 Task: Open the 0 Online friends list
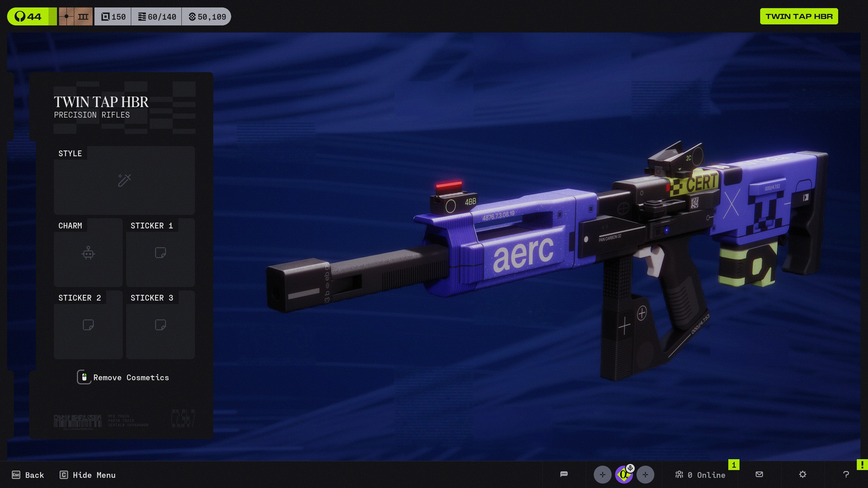coord(700,475)
